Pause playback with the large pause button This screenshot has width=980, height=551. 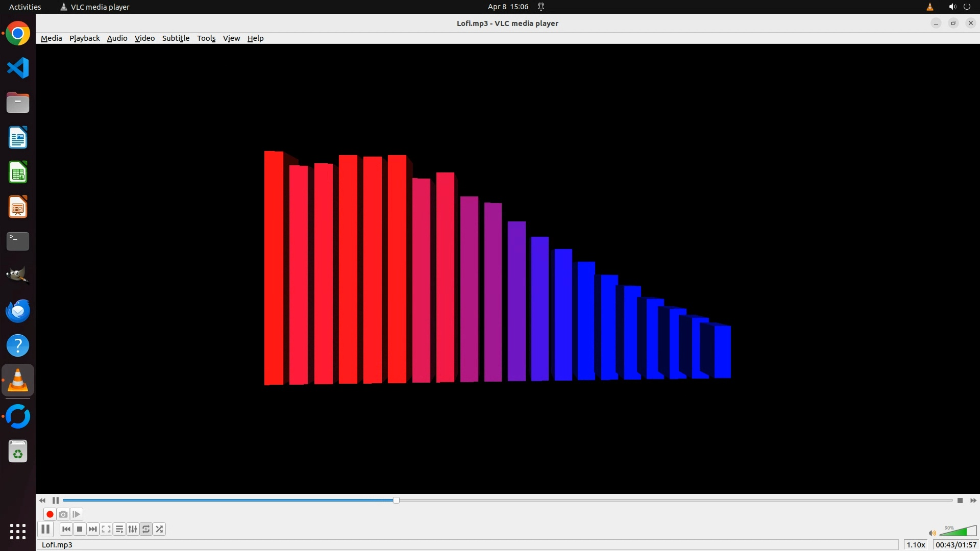tap(45, 529)
